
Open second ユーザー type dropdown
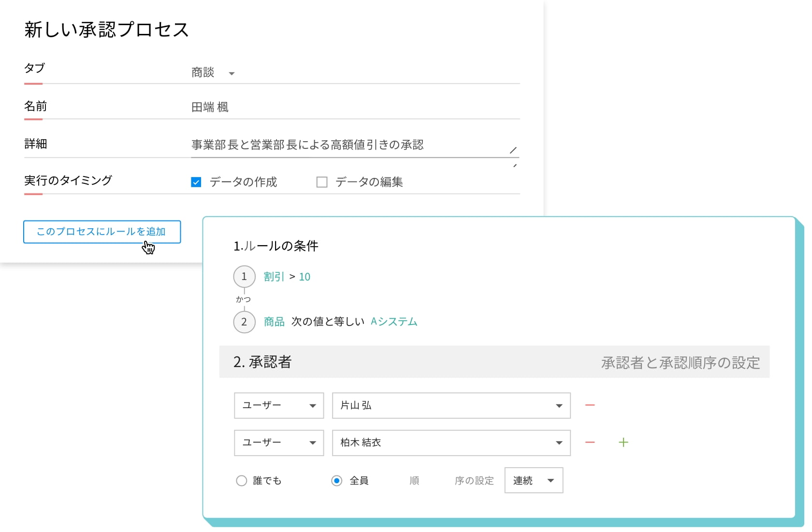coord(279,443)
